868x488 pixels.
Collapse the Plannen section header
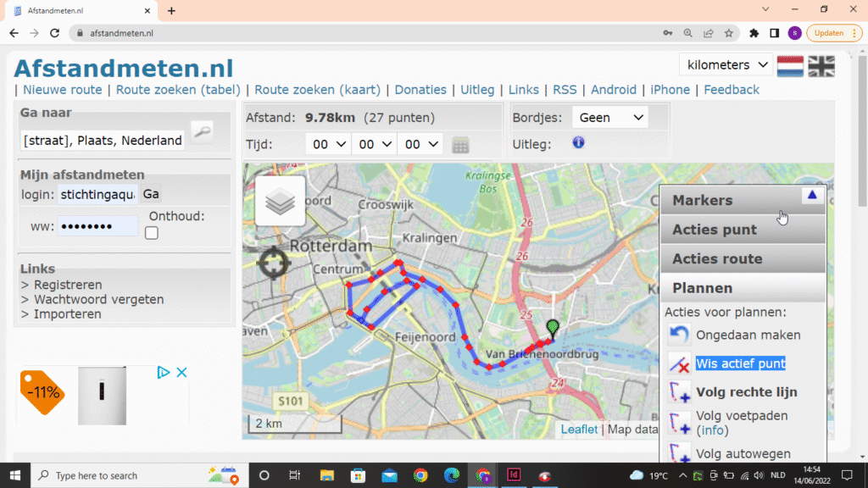click(x=743, y=288)
